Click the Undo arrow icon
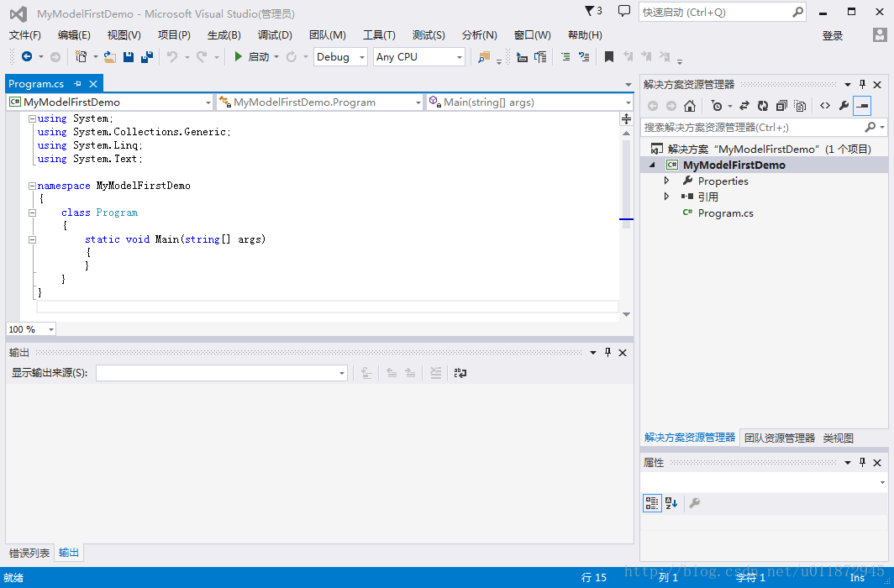The width and height of the screenshot is (894, 588). [171, 56]
